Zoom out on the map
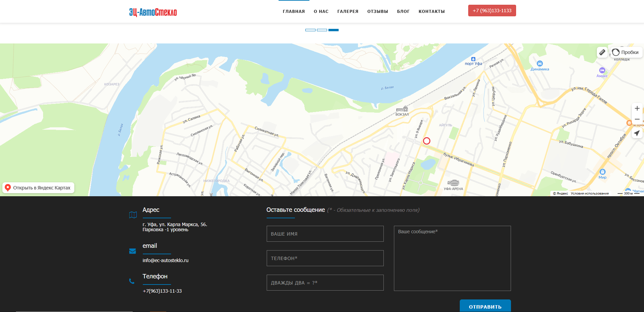 (x=637, y=119)
